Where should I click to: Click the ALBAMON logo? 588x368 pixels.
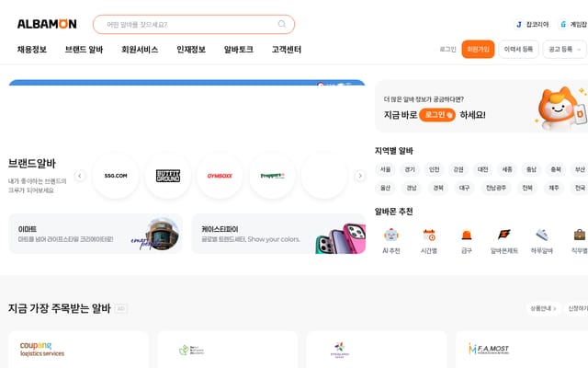pos(47,24)
